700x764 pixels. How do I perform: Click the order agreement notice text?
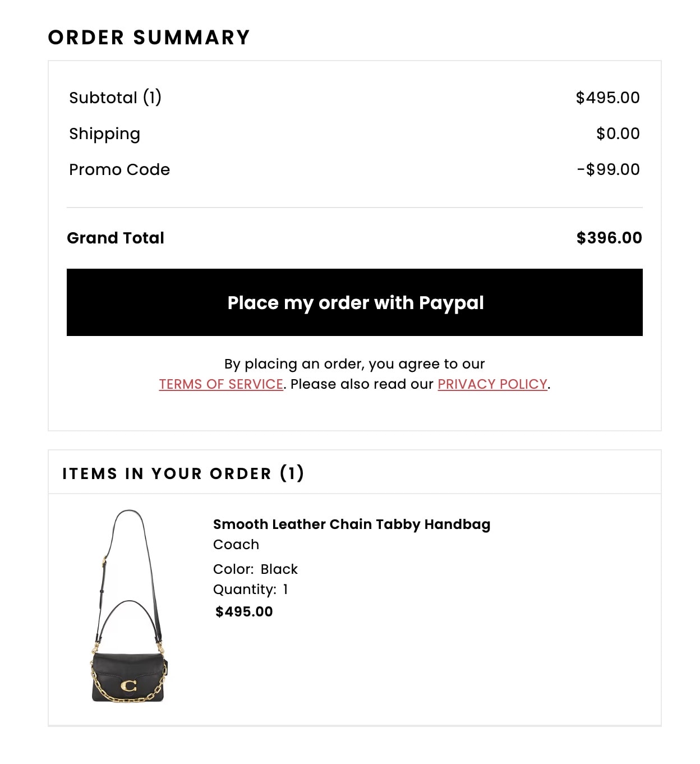(x=354, y=364)
